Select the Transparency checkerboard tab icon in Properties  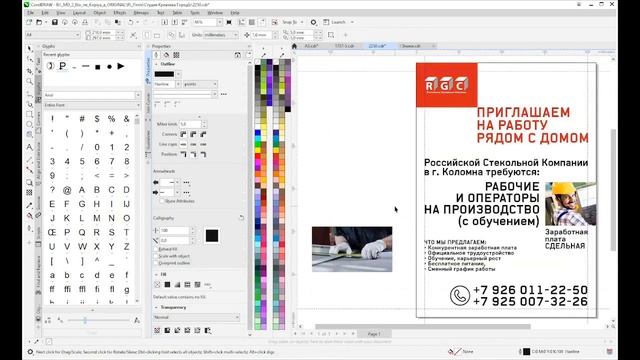coord(176,55)
